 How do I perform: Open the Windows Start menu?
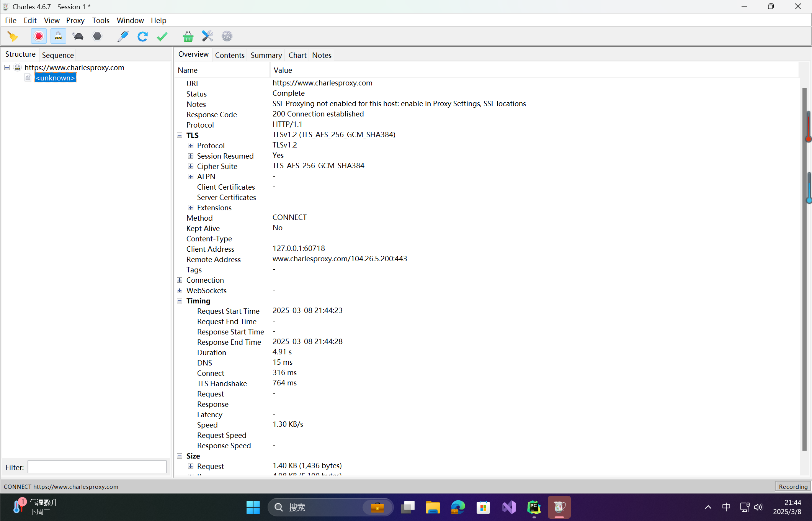(x=253, y=507)
